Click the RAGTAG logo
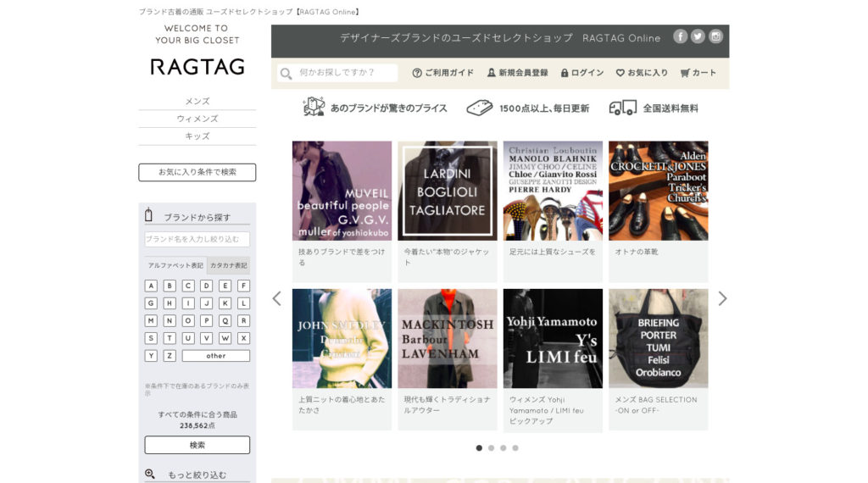 coord(197,67)
